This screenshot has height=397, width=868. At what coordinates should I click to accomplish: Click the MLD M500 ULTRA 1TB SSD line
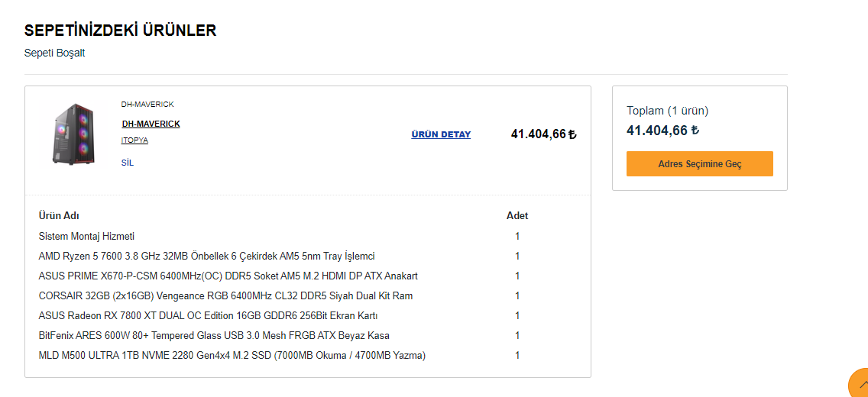click(232, 356)
